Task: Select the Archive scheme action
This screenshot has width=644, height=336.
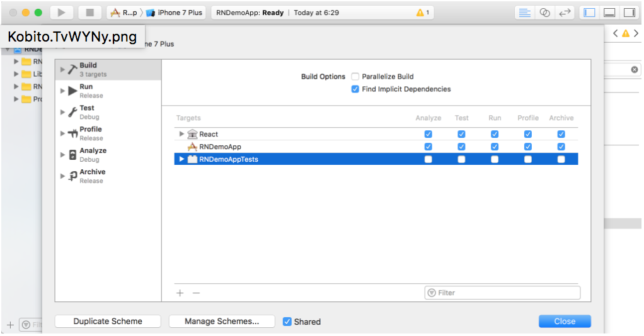Action: point(108,176)
